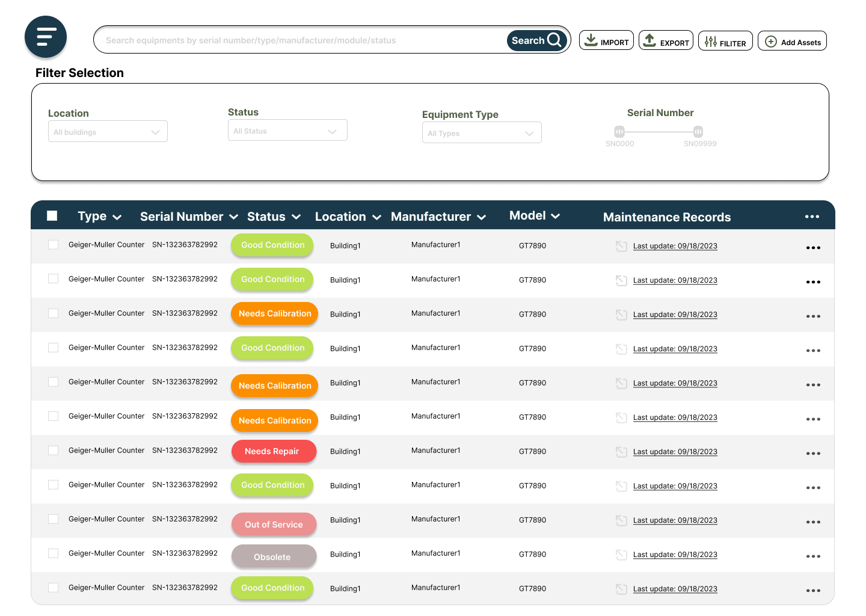This screenshot has width=866, height=616.
Task: Click the Serial Number range slider track
Action: [x=659, y=131]
